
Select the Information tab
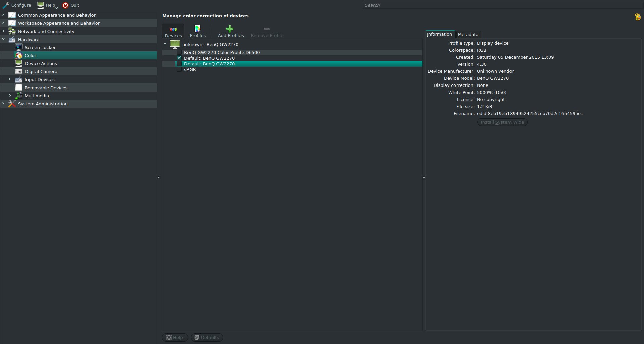pyautogui.click(x=439, y=34)
